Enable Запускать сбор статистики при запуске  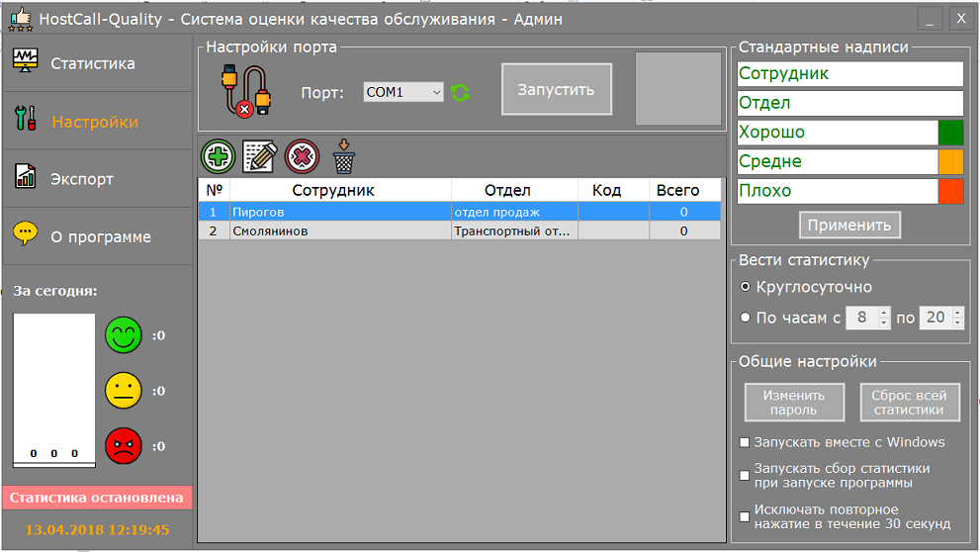pos(745,476)
